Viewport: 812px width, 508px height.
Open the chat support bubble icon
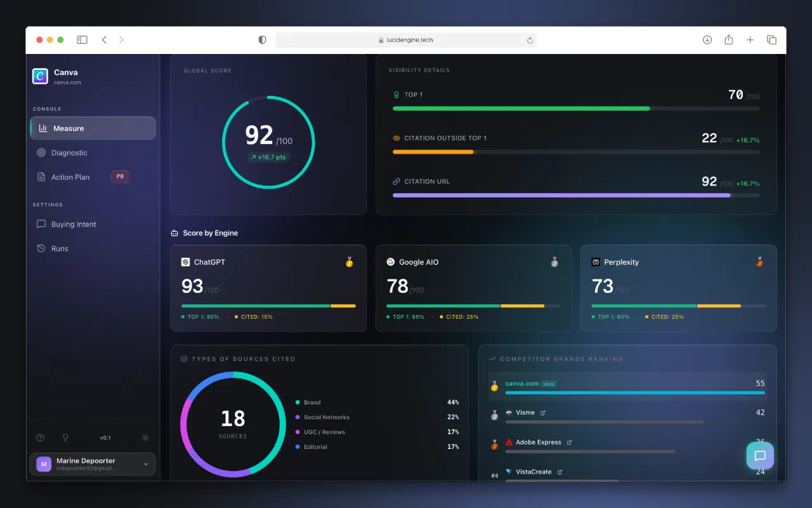pos(760,455)
